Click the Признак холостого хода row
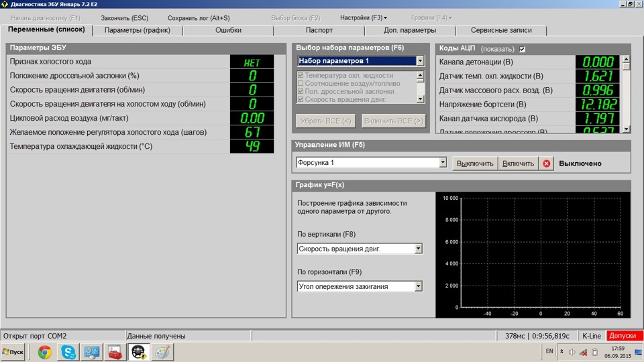This screenshot has height=362, width=644. coord(142,62)
